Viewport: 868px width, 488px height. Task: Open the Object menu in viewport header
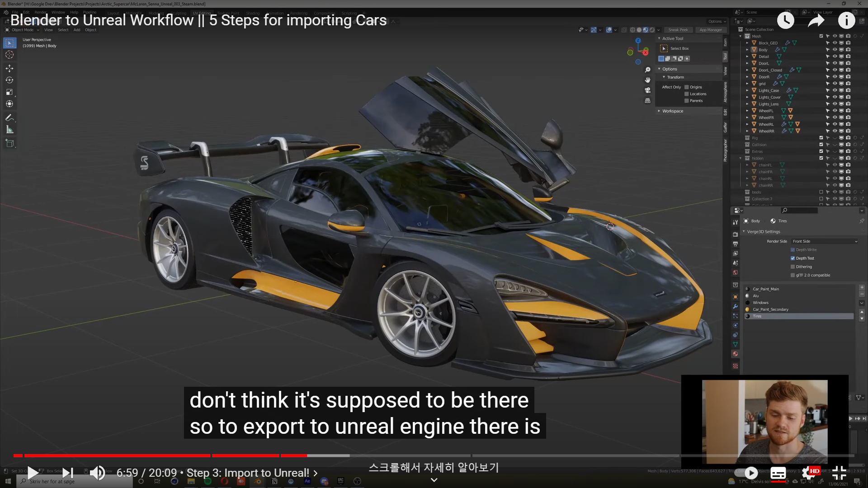pyautogui.click(x=90, y=30)
